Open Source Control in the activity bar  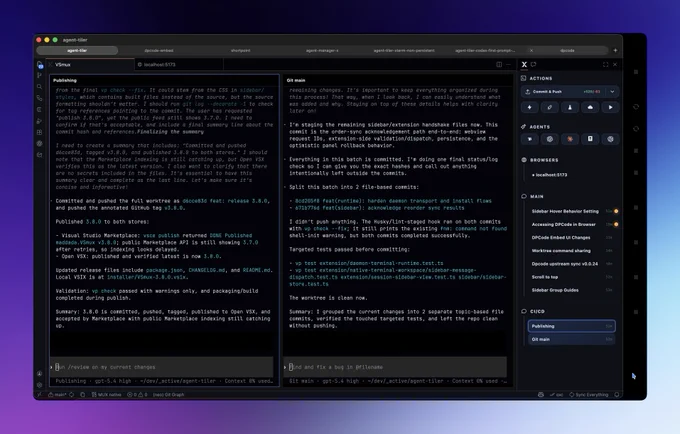[x=39, y=75]
